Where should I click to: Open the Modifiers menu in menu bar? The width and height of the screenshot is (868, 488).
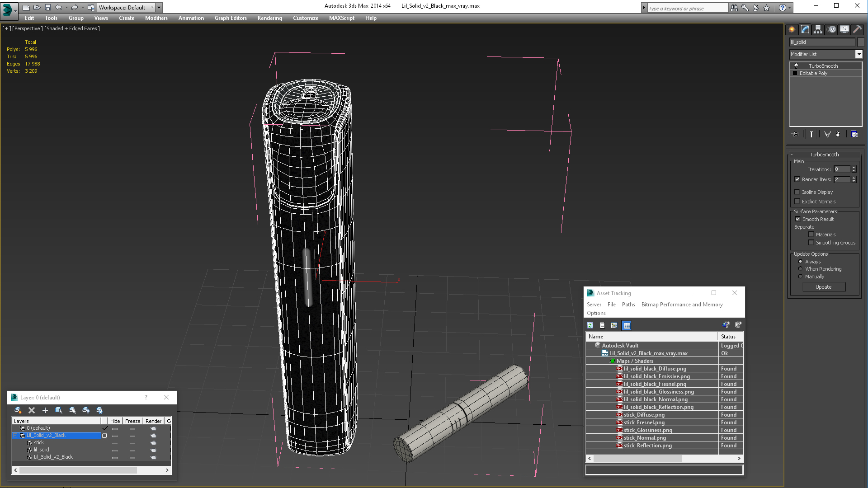click(x=156, y=18)
